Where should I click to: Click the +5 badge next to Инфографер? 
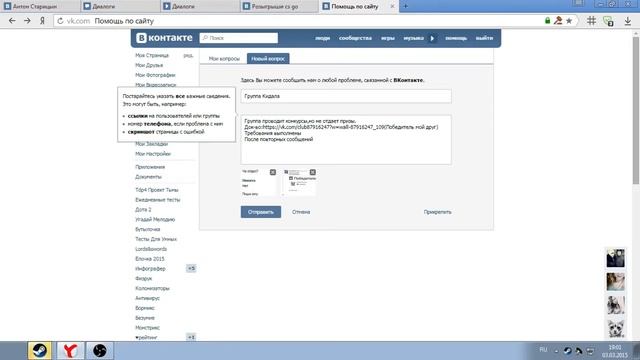pos(191,268)
